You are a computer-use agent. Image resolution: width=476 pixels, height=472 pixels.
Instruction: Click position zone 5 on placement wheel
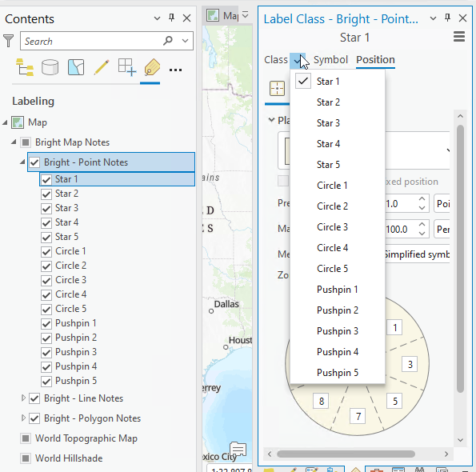394,402
